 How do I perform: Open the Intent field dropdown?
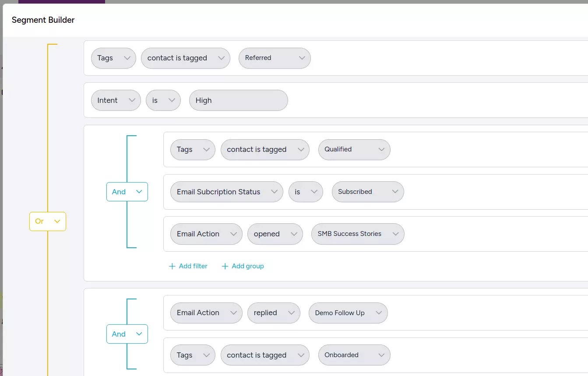coord(116,100)
